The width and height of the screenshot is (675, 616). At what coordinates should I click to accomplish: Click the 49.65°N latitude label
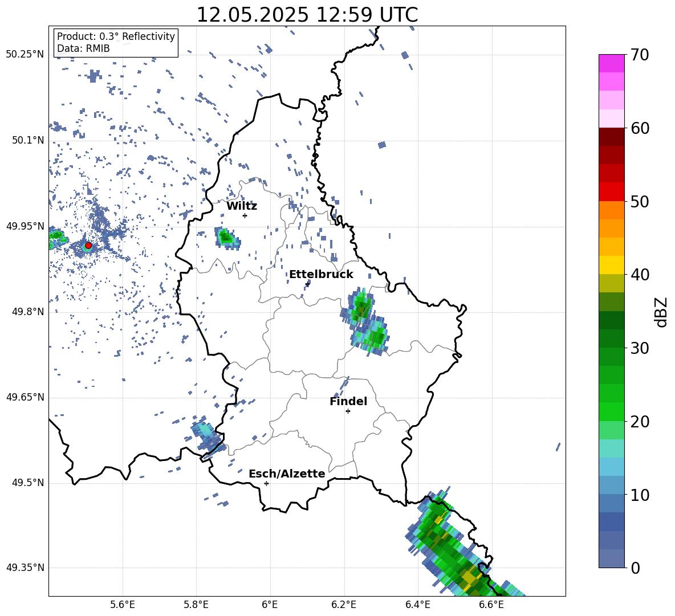25,397
